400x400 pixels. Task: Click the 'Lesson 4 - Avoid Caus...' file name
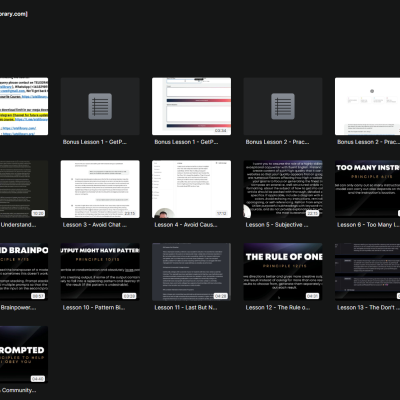click(x=186, y=225)
